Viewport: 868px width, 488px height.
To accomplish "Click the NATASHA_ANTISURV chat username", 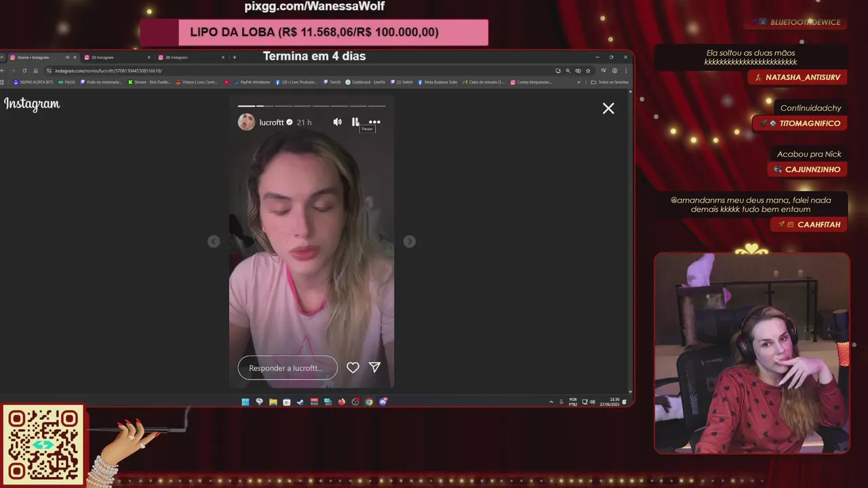I will point(802,77).
